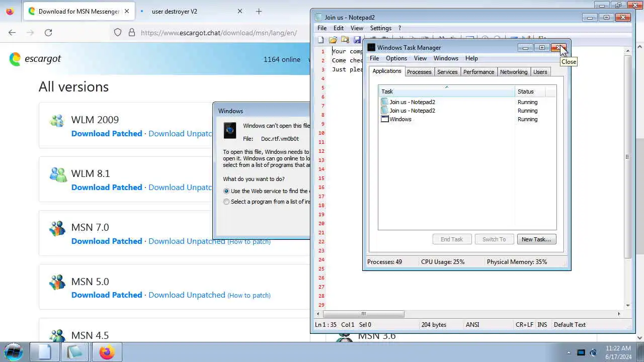The width and height of the screenshot is (644, 362).
Task: Click the Open file icon in Notepad2 toolbar
Action: click(333, 40)
